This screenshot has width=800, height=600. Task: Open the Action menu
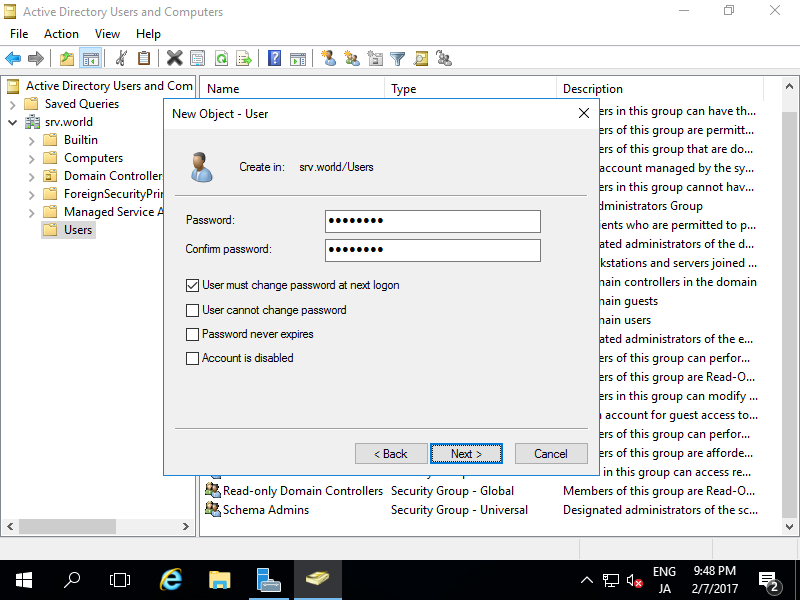coord(61,34)
